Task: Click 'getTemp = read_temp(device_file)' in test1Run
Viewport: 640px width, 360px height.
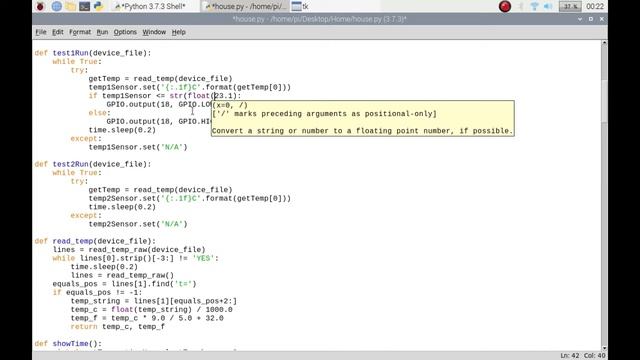Action: click(x=160, y=78)
